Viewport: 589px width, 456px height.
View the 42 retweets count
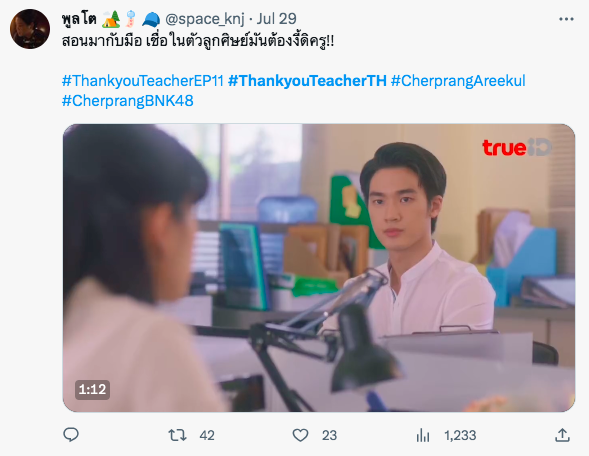coord(207,435)
